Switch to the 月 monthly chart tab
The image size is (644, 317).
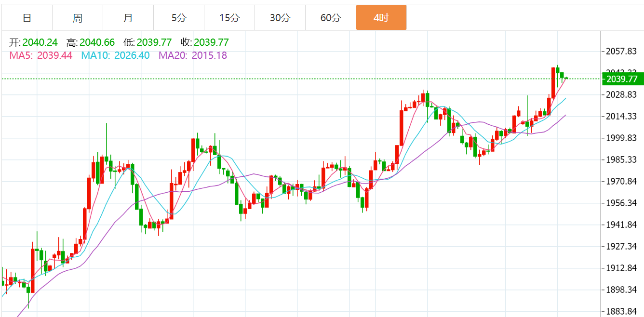pos(128,18)
